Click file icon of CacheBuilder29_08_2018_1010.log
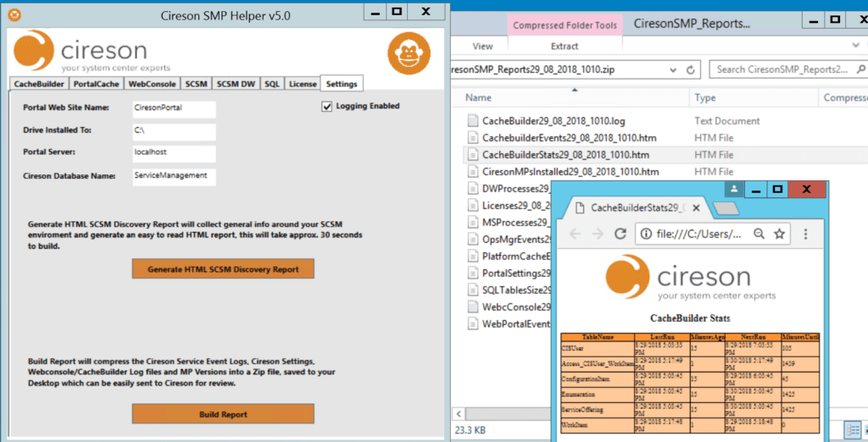Screen dimensions: 868x442 click(472, 120)
